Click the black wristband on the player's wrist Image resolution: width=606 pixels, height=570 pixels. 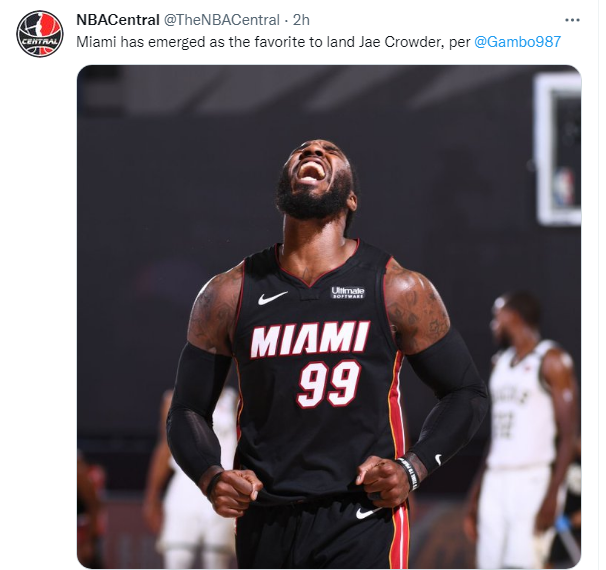pos(410,473)
